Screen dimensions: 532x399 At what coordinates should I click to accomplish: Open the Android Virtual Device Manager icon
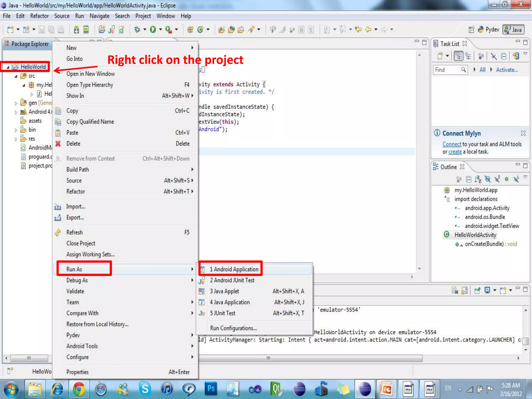coord(86,30)
